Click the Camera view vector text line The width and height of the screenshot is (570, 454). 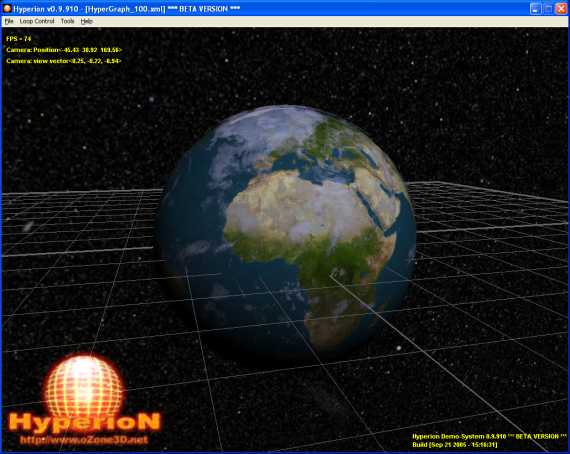64,61
